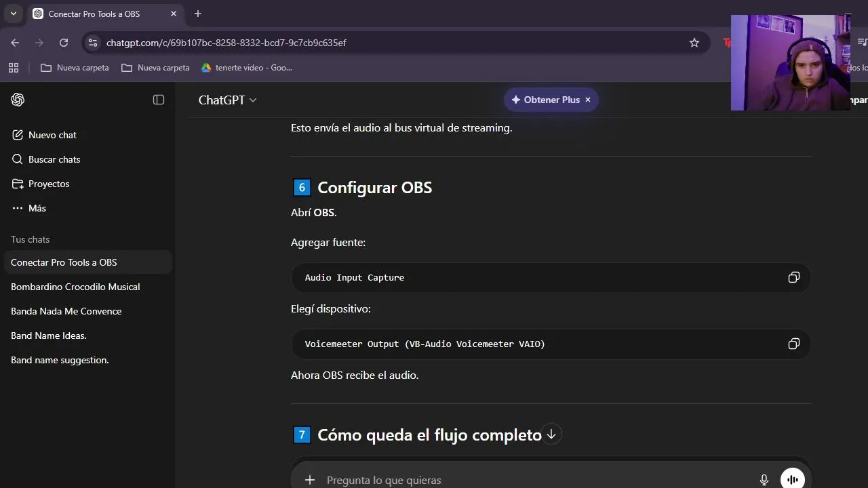Click the microphone dictation icon
The image size is (868, 488).
[x=764, y=480]
